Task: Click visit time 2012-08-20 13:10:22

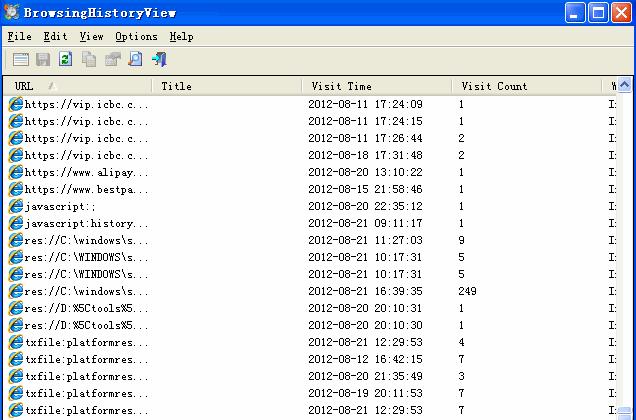Action: (365, 172)
